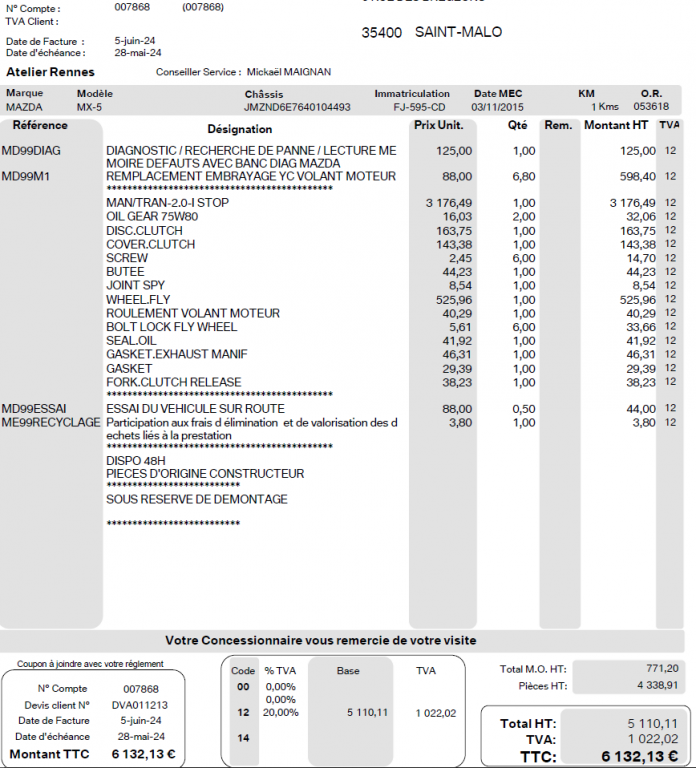Screen dimensions: 696x768
Task: Select BOLT LOCK FLY WHEEL line
Action: coord(171,327)
